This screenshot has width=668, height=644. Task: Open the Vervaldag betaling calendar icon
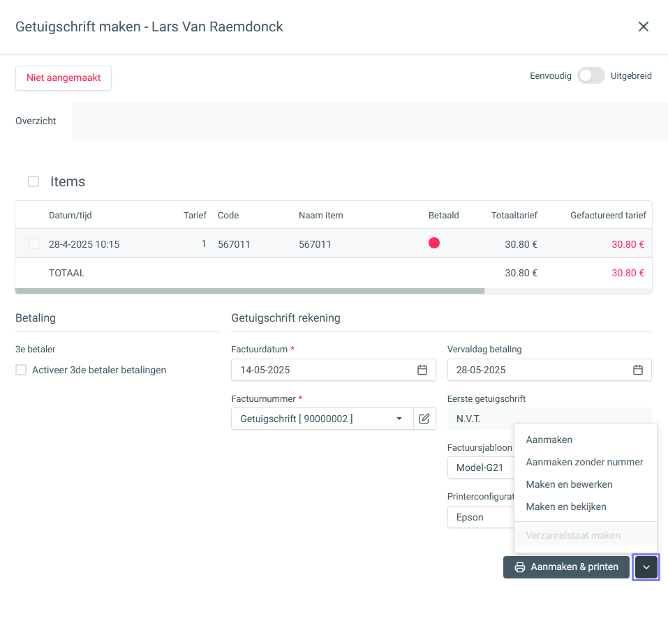pyautogui.click(x=638, y=370)
